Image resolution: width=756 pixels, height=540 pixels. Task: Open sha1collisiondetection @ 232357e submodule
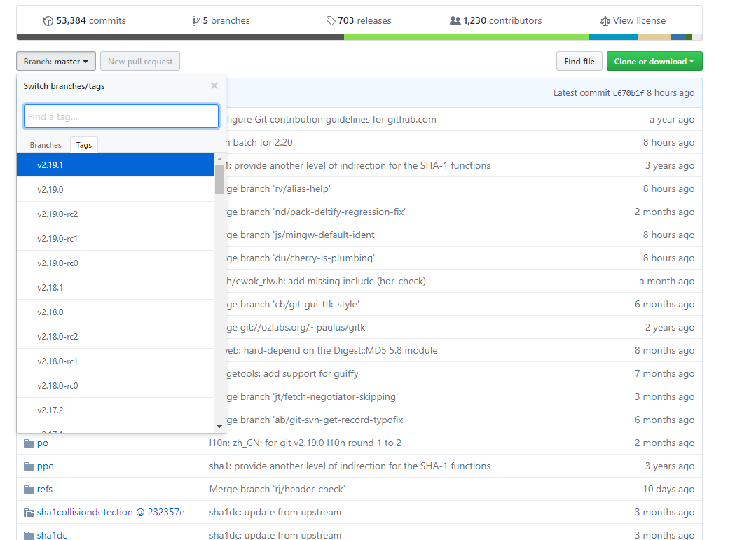(111, 513)
